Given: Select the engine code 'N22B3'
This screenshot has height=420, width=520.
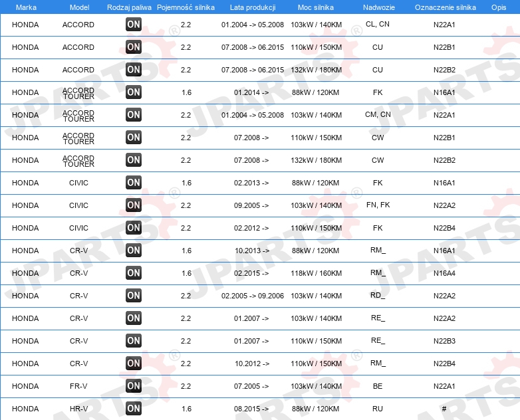Looking at the screenshot, I should tap(444, 341).
